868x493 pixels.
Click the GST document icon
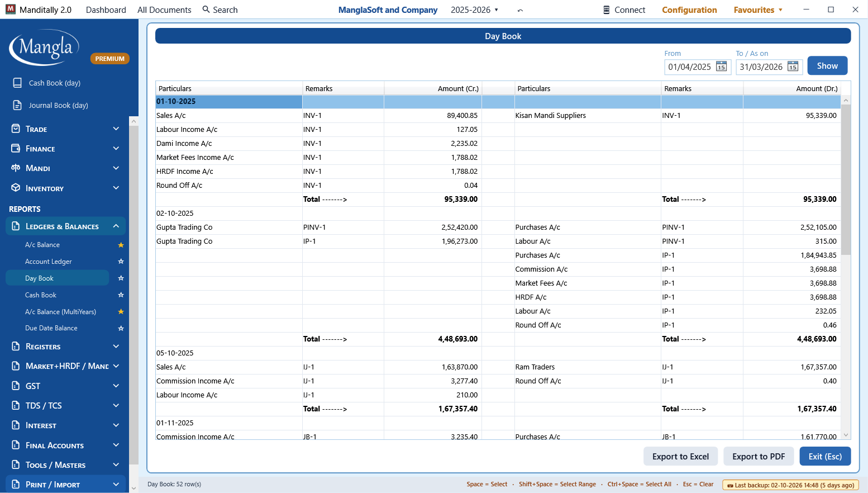pos(16,386)
